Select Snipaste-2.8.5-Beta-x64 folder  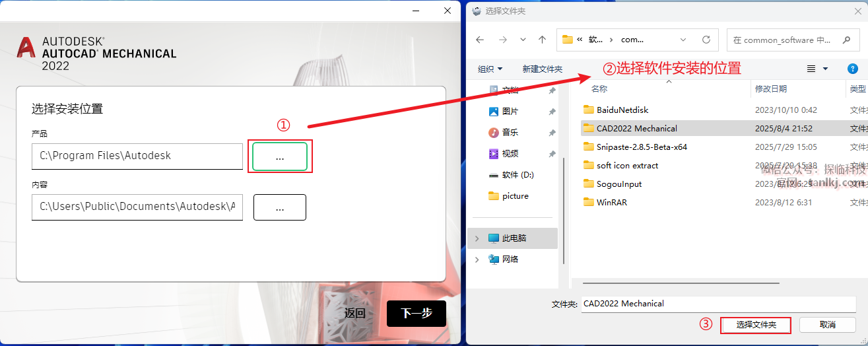tap(635, 147)
